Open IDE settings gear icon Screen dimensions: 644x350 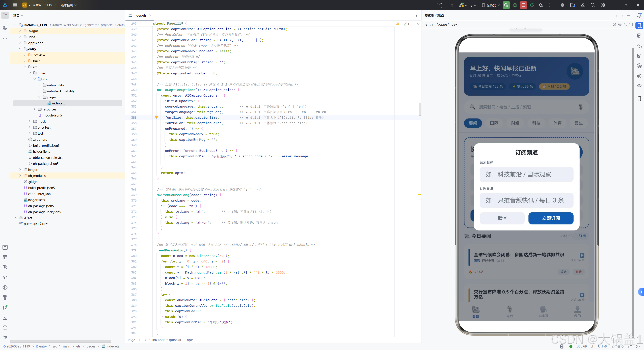[x=603, y=5]
